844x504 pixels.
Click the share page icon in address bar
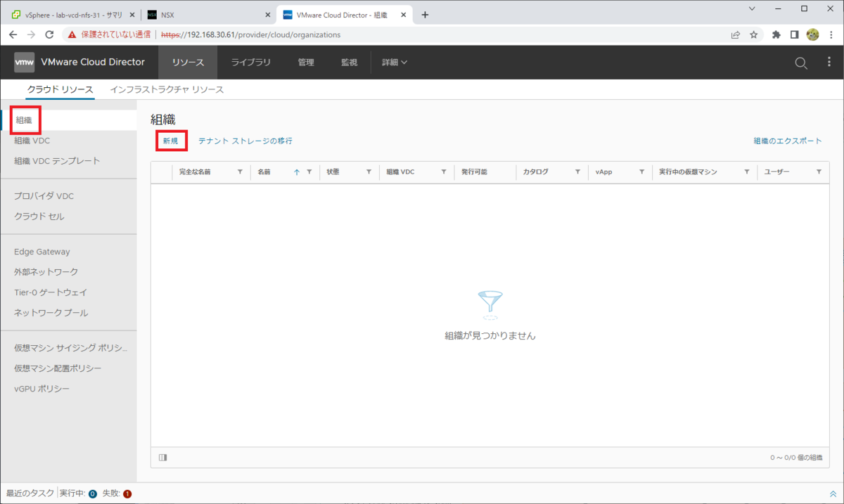pyautogui.click(x=736, y=34)
